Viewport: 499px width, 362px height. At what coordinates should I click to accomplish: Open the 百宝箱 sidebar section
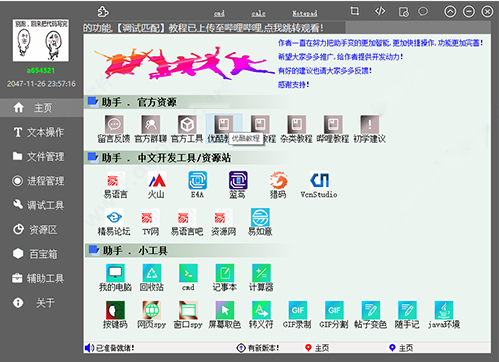tap(41, 254)
